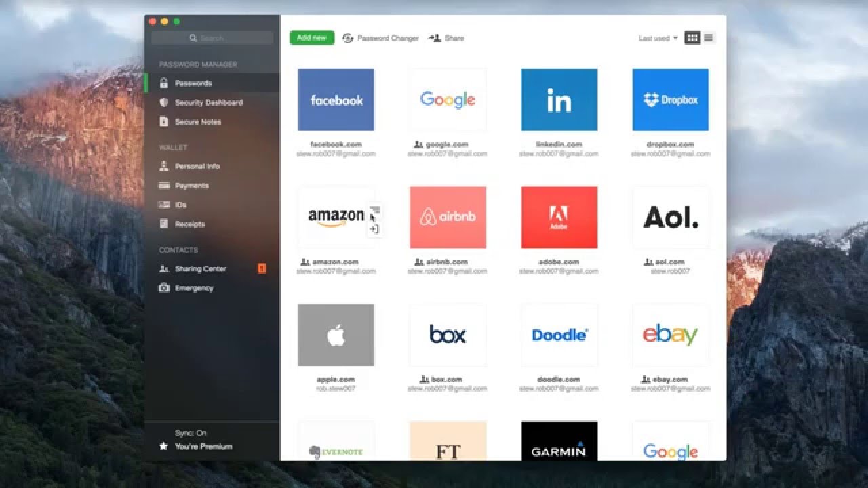Switch to list view layout

[709, 38]
